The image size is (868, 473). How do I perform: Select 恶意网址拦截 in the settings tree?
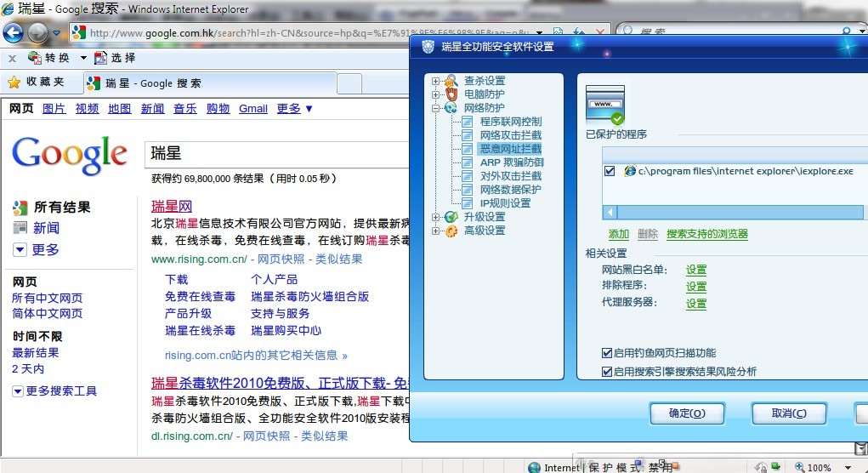point(510,148)
